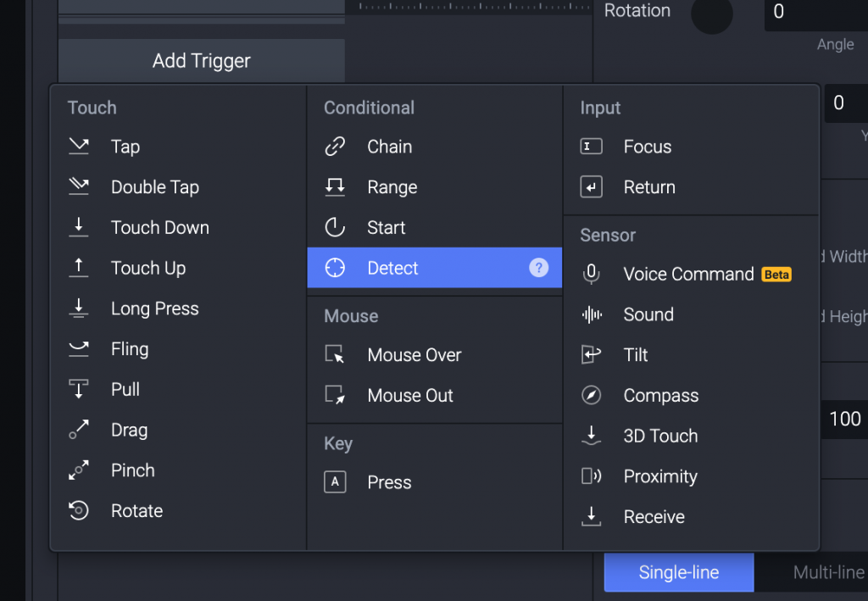Select the Key Press icon
Viewport: 868px width, 601px height.
[x=335, y=482]
